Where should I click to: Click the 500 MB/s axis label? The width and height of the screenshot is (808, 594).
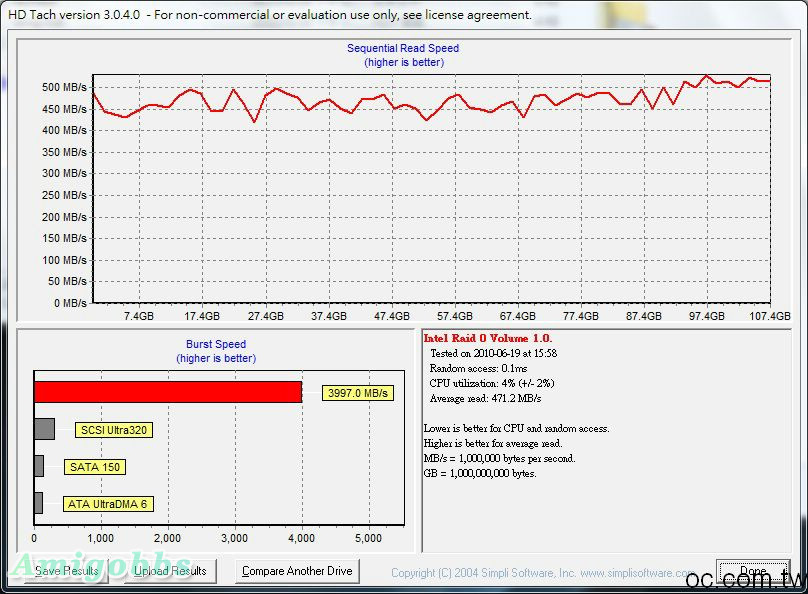click(64, 88)
